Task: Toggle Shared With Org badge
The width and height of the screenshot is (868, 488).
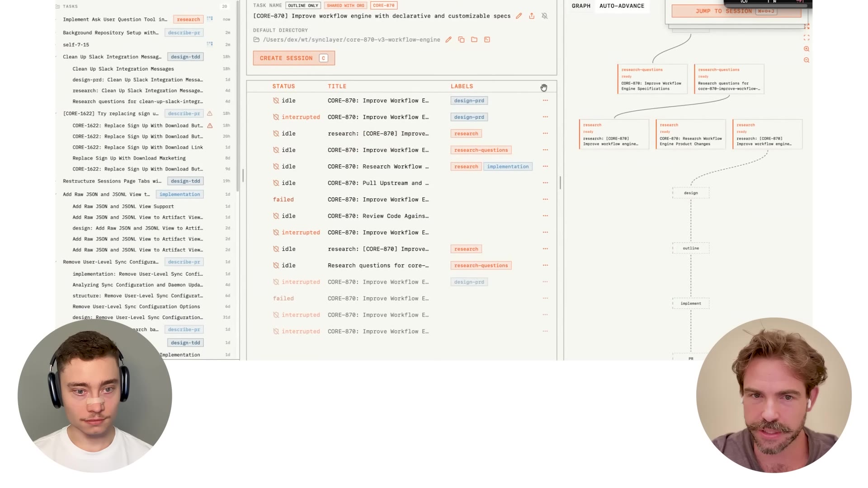Action: [345, 5]
